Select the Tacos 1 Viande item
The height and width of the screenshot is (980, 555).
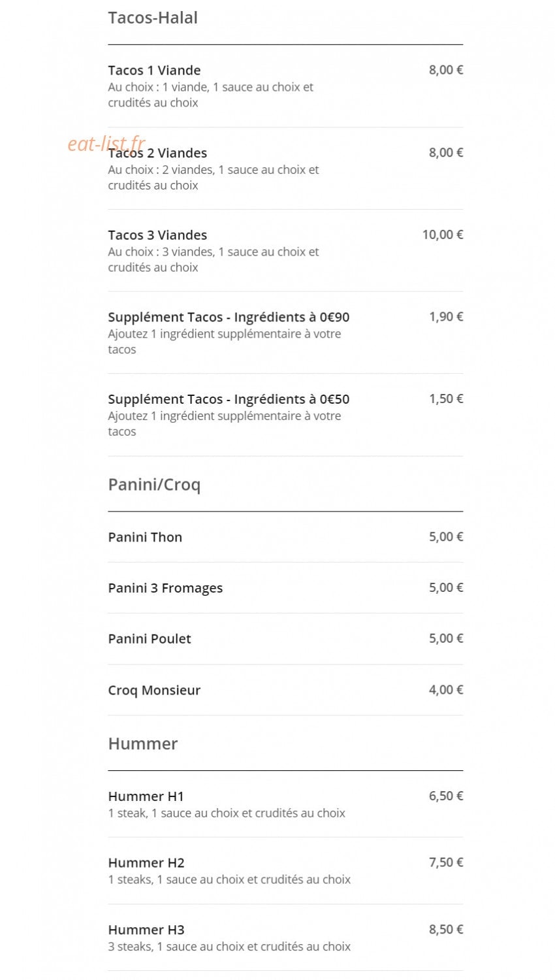[285, 86]
